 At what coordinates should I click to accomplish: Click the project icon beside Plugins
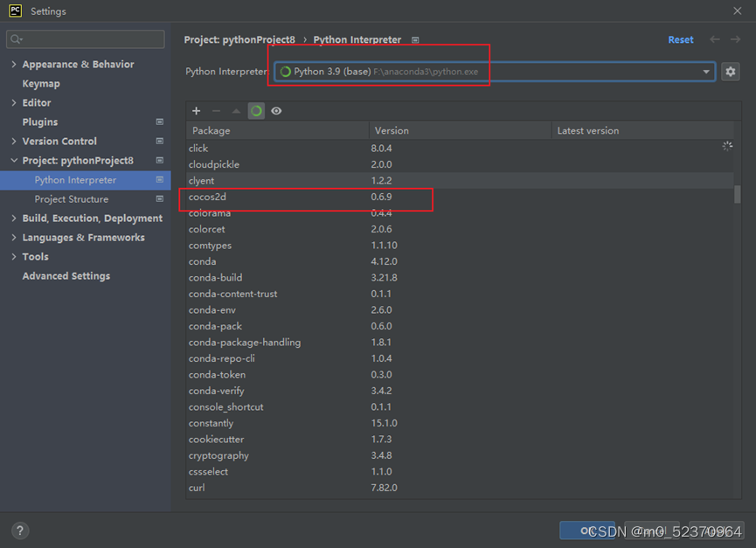pyautogui.click(x=160, y=122)
